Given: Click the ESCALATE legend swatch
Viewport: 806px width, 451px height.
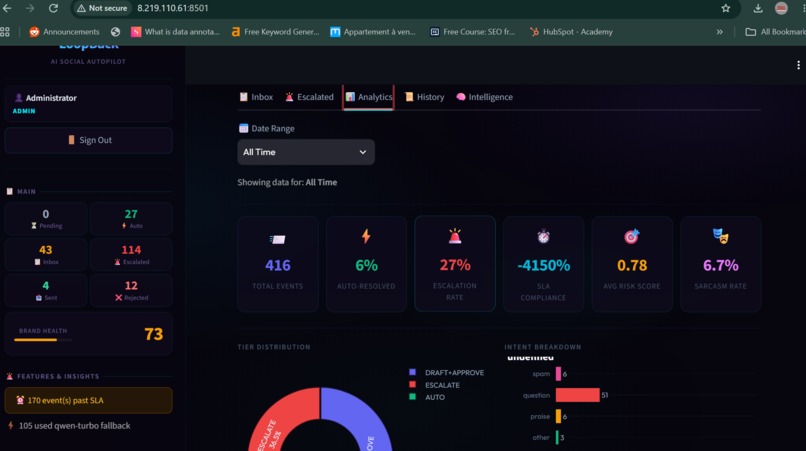Looking at the screenshot, I should 412,384.
